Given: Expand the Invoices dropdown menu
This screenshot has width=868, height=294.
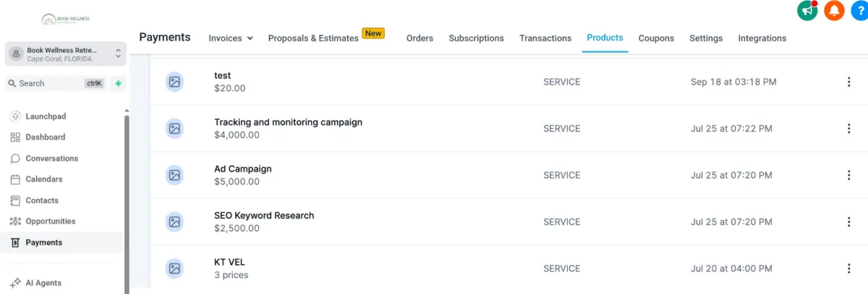Looking at the screenshot, I should [231, 38].
